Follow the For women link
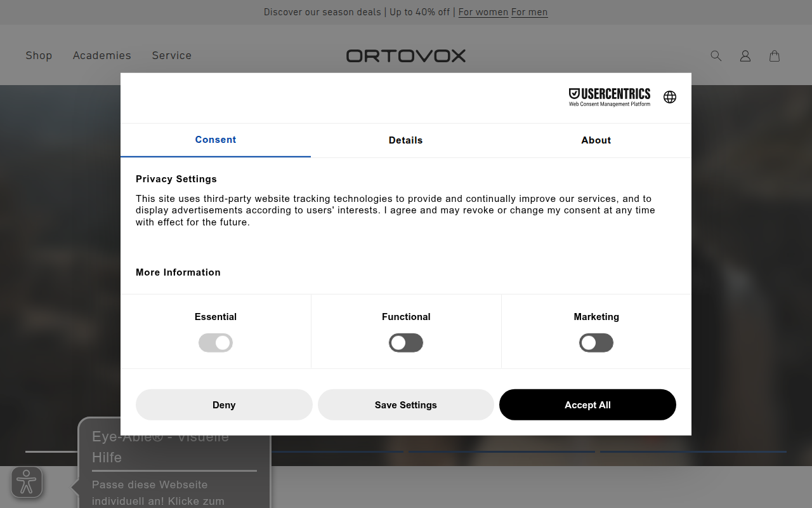The height and width of the screenshot is (508, 812). click(483, 12)
